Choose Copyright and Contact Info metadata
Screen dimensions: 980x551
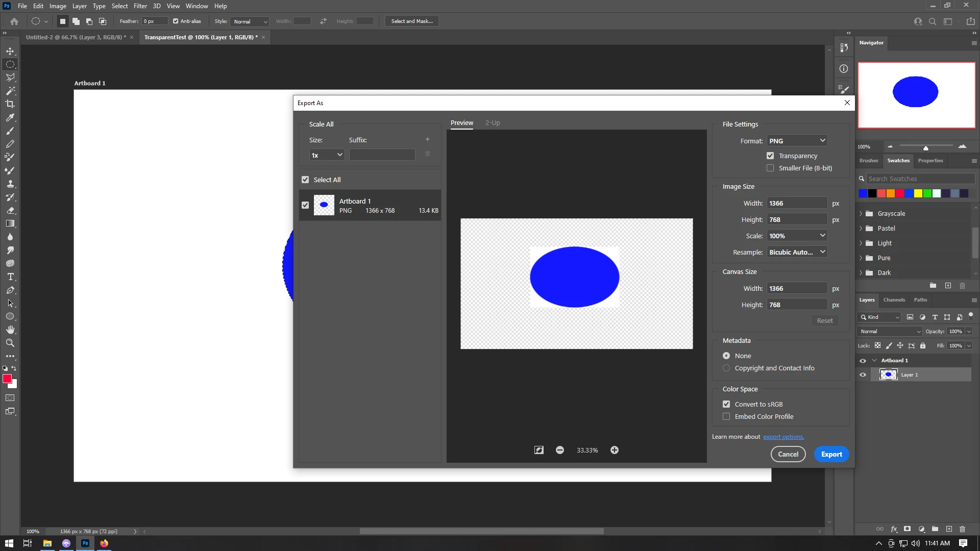pyautogui.click(x=726, y=368)
